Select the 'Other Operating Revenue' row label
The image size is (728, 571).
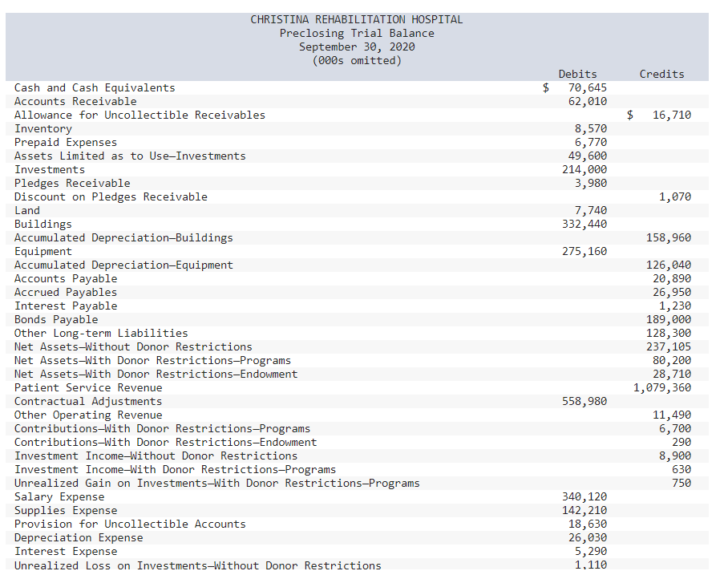point(88,415)
